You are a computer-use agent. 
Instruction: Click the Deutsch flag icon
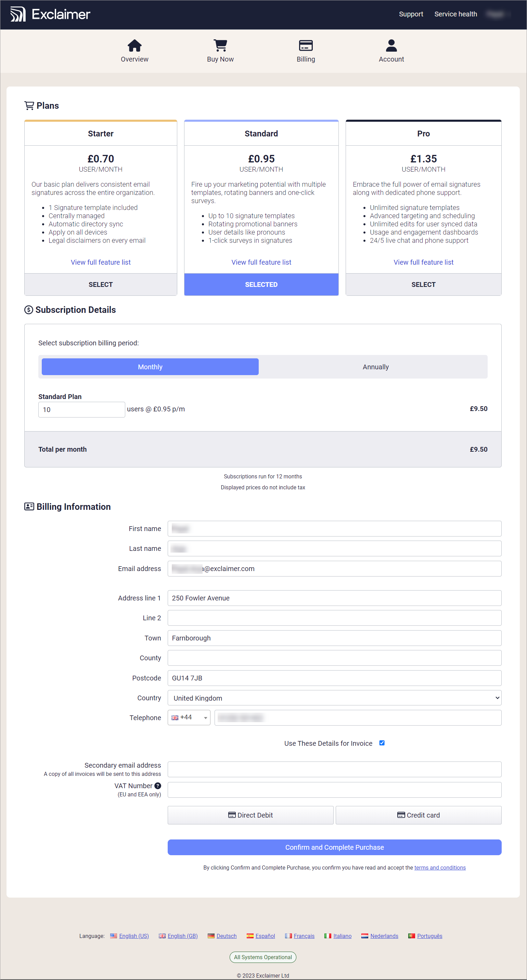point(211,936)
